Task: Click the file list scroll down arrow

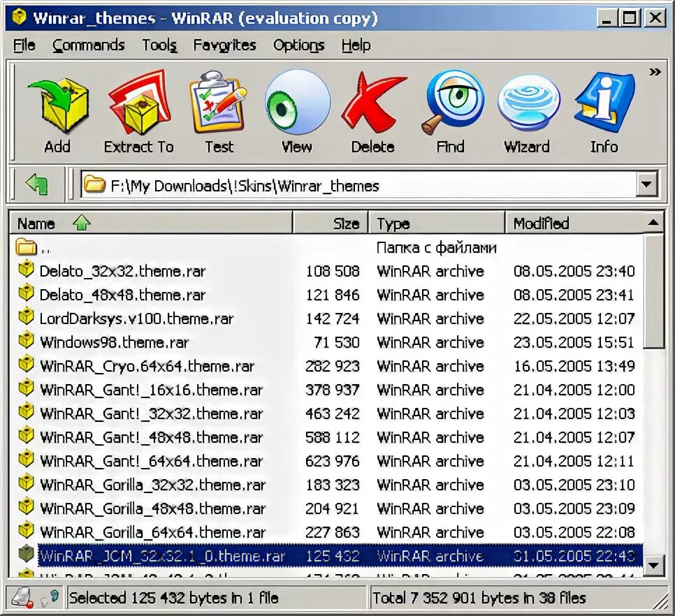Action: [x=653, y=565]
